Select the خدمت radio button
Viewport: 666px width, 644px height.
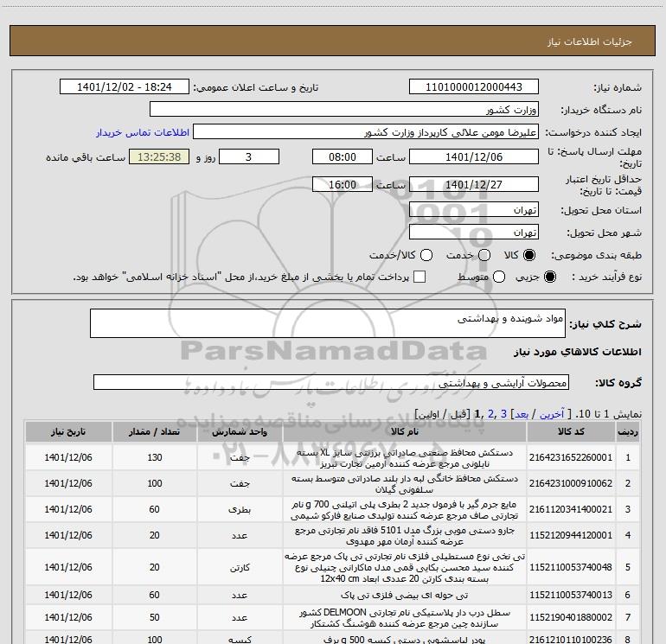click(484, 255)
